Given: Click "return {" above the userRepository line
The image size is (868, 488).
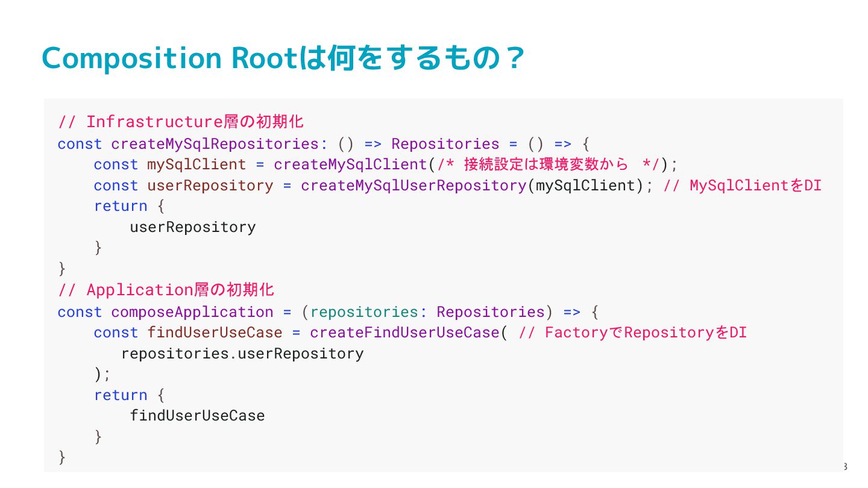Looking at the screenshot, I should [129, 206].
